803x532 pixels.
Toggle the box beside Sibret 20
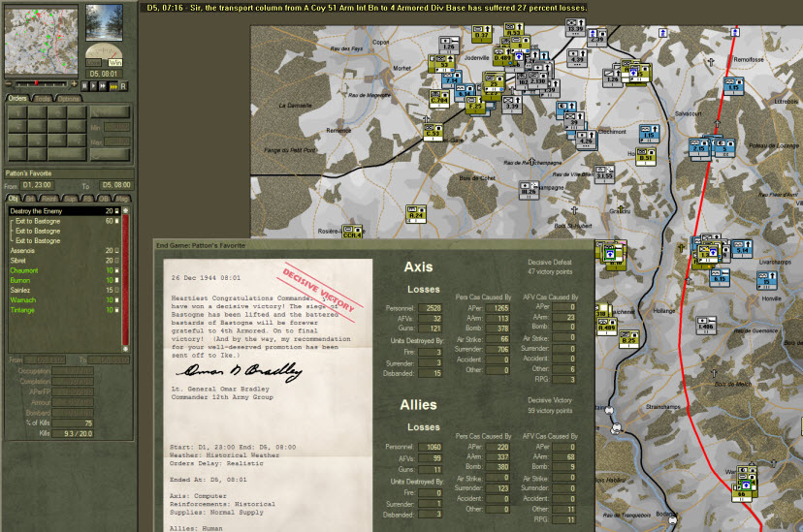(116, 261)
